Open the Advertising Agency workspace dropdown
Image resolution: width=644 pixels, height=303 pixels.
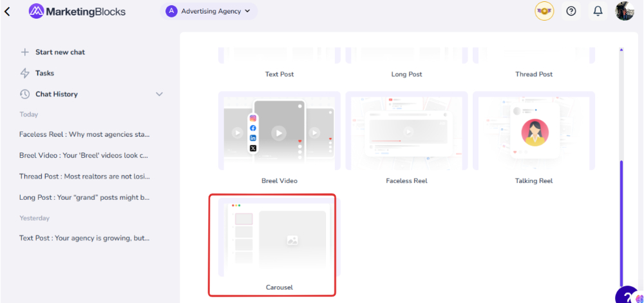point(208,11)
